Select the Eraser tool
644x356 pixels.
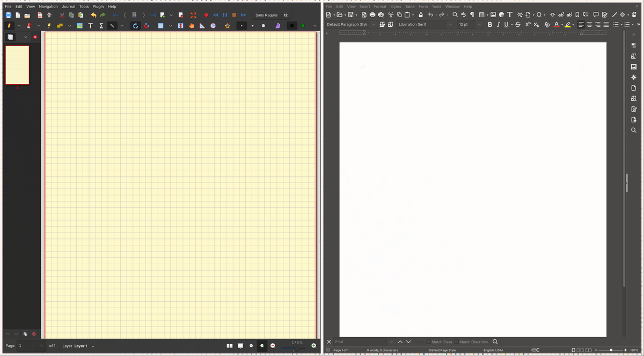click(29, 26)
